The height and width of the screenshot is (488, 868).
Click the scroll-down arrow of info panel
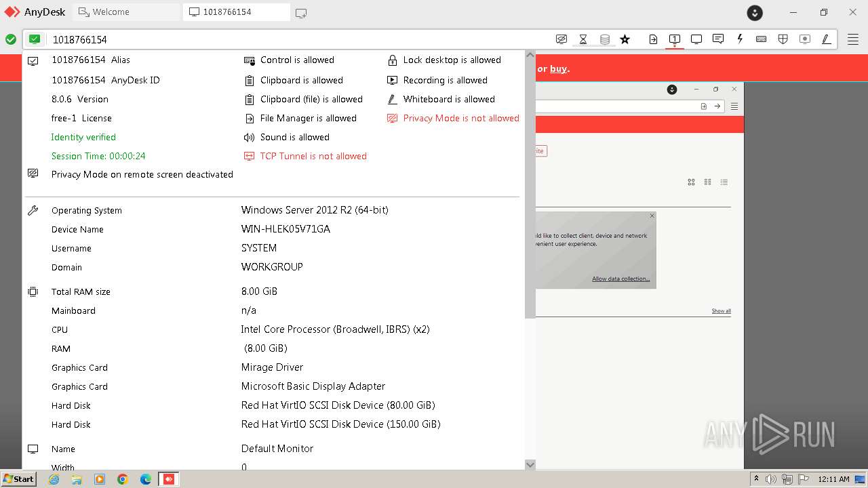[x=530, y=464]
